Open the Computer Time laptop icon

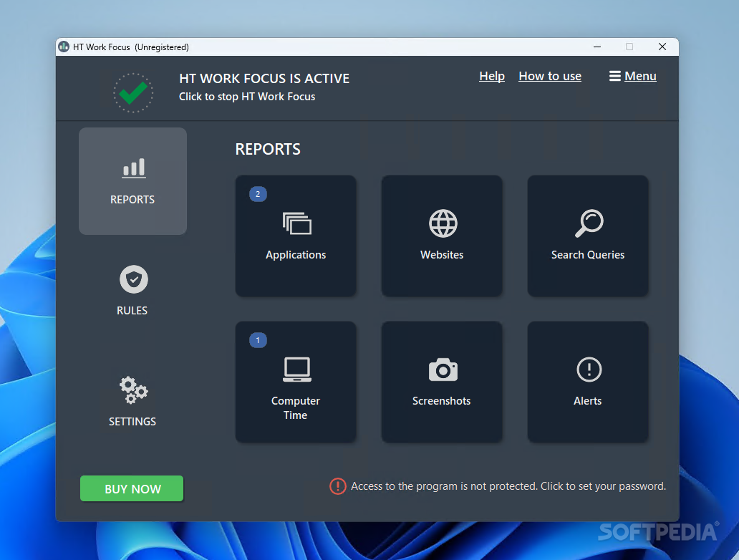click(297, 370)
